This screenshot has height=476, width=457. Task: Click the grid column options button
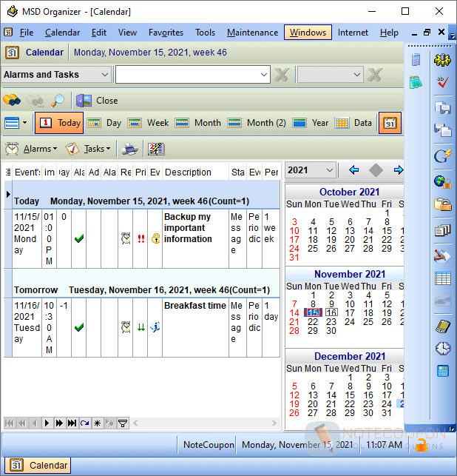[8, 172]
